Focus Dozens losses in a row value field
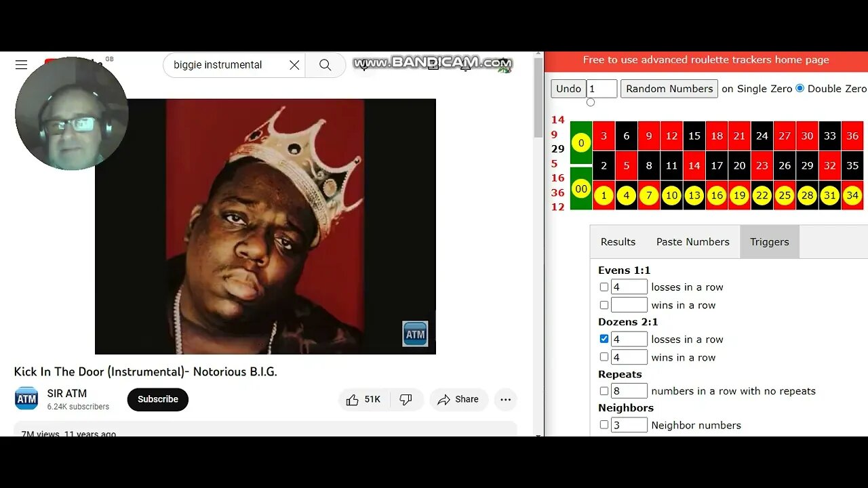 click(x=629, y=339)
